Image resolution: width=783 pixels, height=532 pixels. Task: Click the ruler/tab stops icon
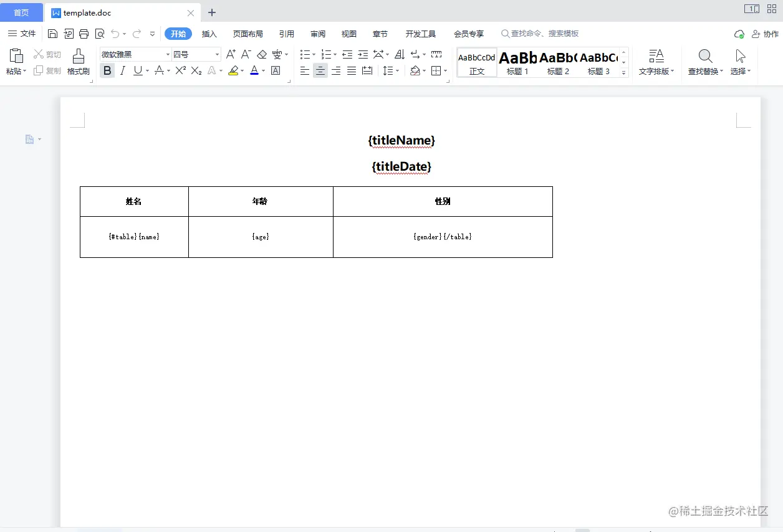[436, 55]
